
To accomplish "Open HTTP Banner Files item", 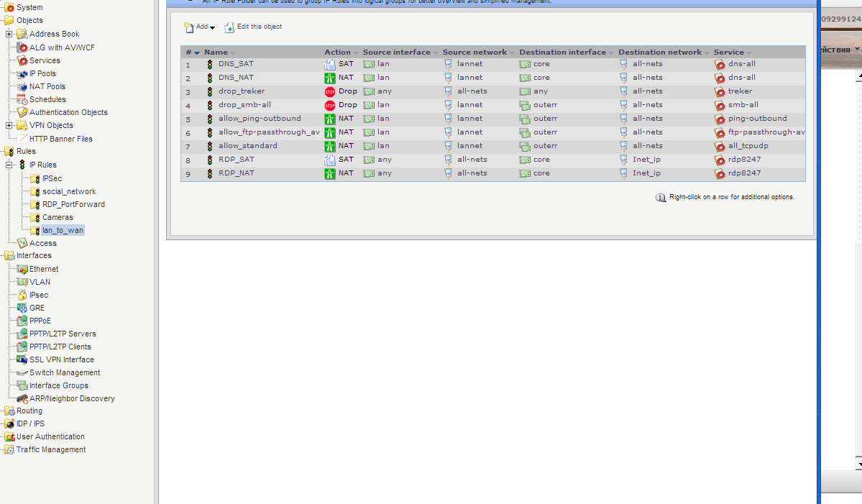I will tap(55, 139).
